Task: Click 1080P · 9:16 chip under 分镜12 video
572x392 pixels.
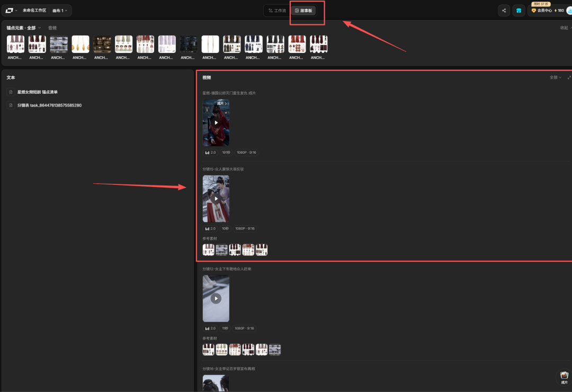Action: [244, 328]
